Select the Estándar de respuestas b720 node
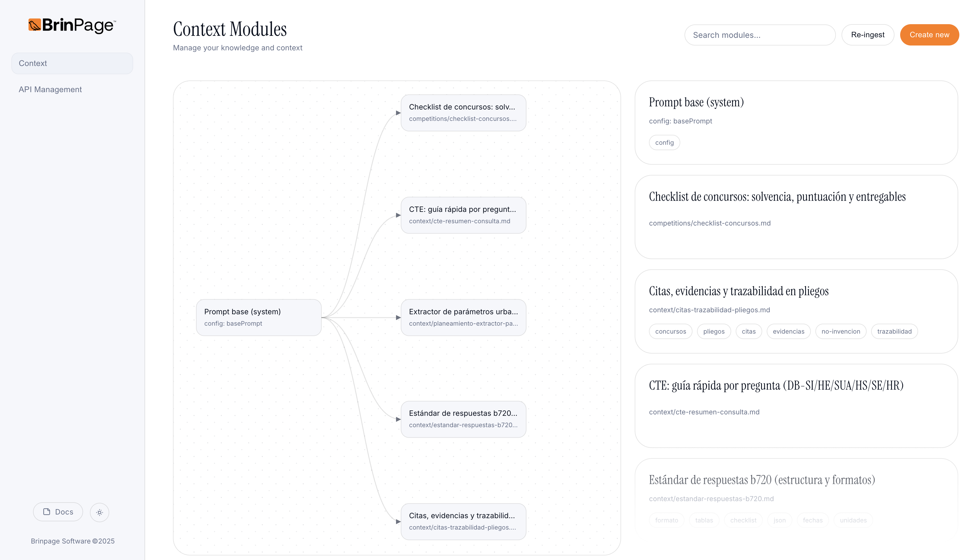Viewport: 973px width, 560px height. pos(463,419)
